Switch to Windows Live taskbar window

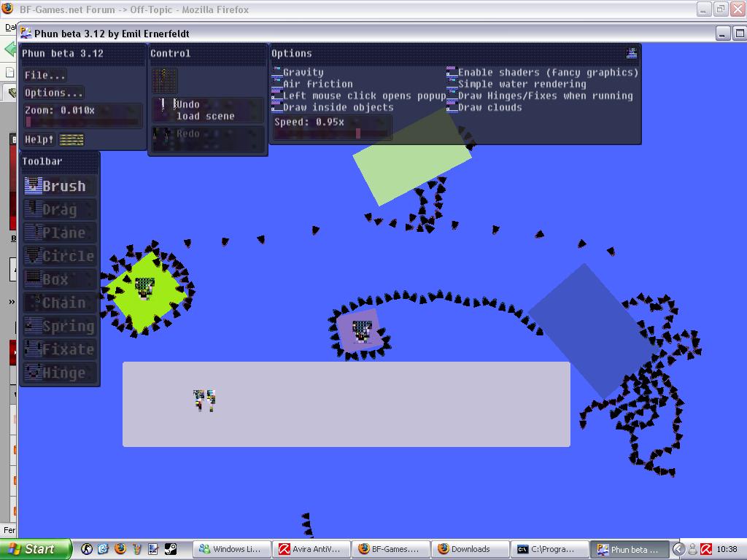pyautogui.click(x=231, y=549)
